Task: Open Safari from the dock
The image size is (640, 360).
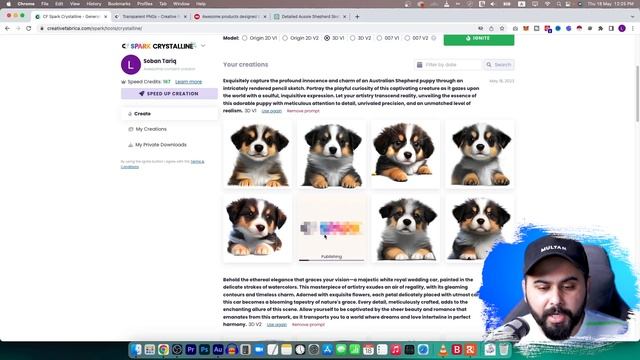Action: (423, 350)
